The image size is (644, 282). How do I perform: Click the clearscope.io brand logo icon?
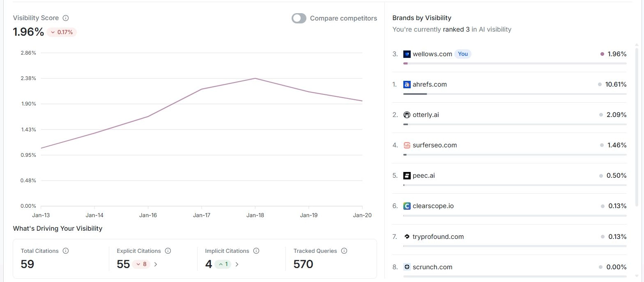[407, 206]
